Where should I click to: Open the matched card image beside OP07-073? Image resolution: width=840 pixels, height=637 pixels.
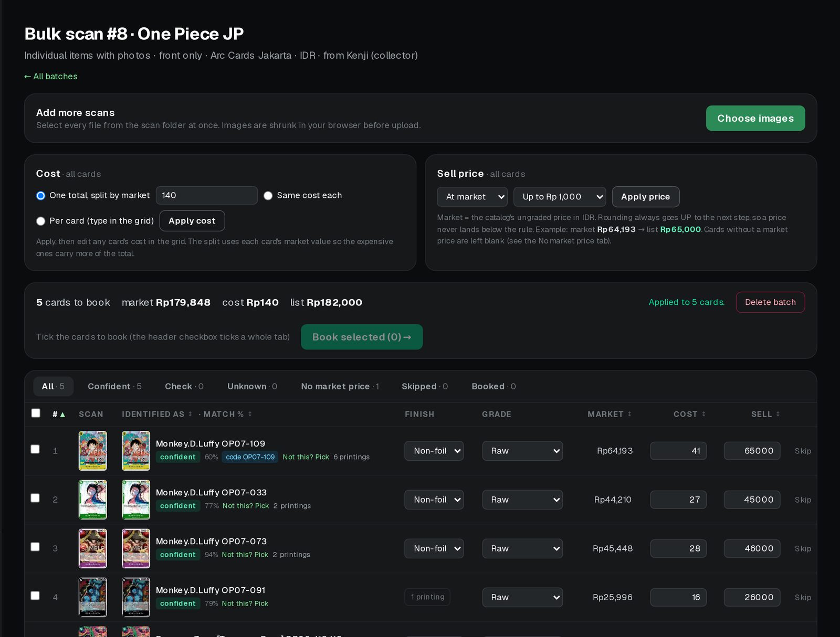[136, 548]
